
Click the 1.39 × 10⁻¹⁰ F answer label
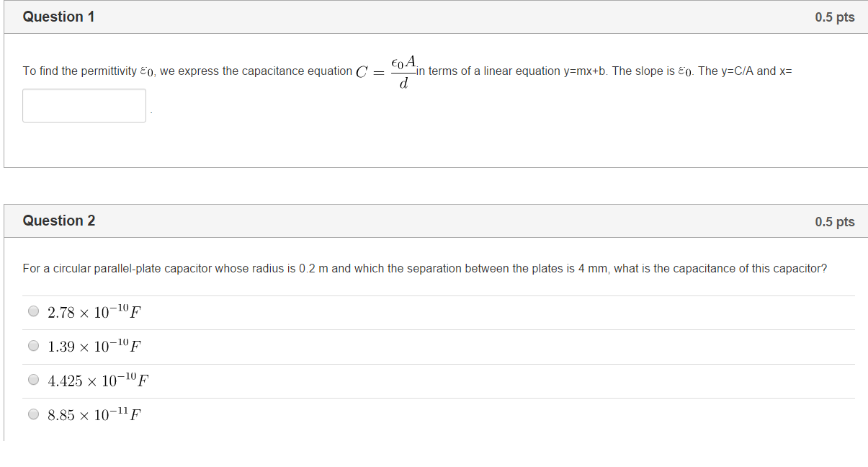[x=94, y=346]
